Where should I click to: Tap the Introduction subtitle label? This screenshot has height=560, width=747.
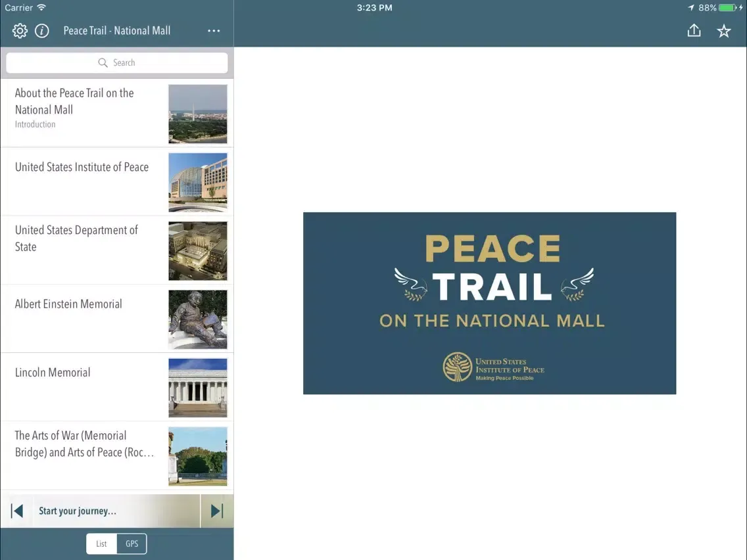[36, 124]
